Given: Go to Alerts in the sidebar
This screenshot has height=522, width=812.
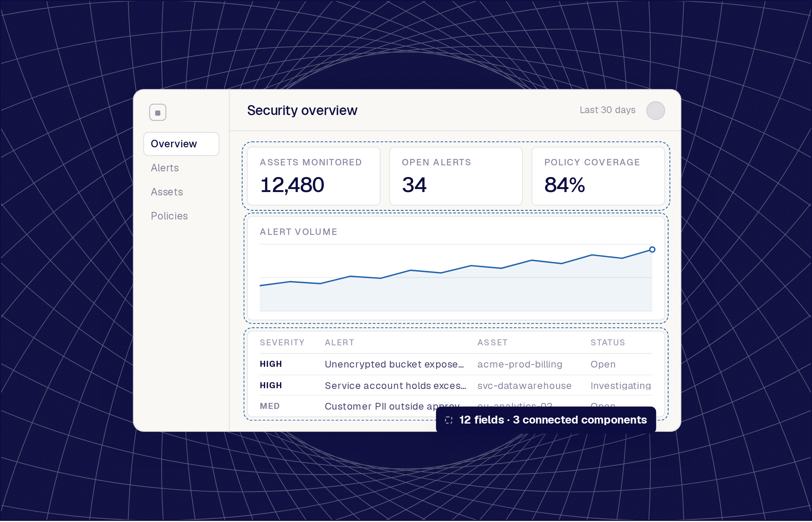Looking at the screenshot, I should (x=165, y=168).
